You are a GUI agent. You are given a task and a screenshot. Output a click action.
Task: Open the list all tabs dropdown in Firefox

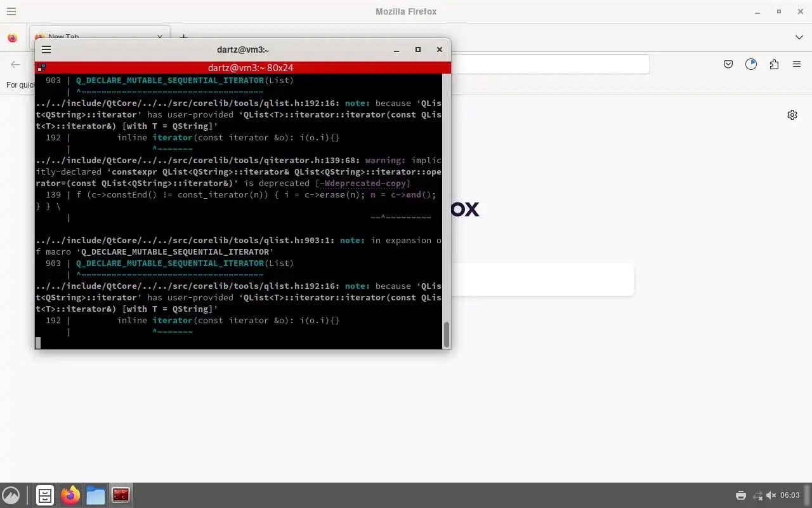click(799, 37)
